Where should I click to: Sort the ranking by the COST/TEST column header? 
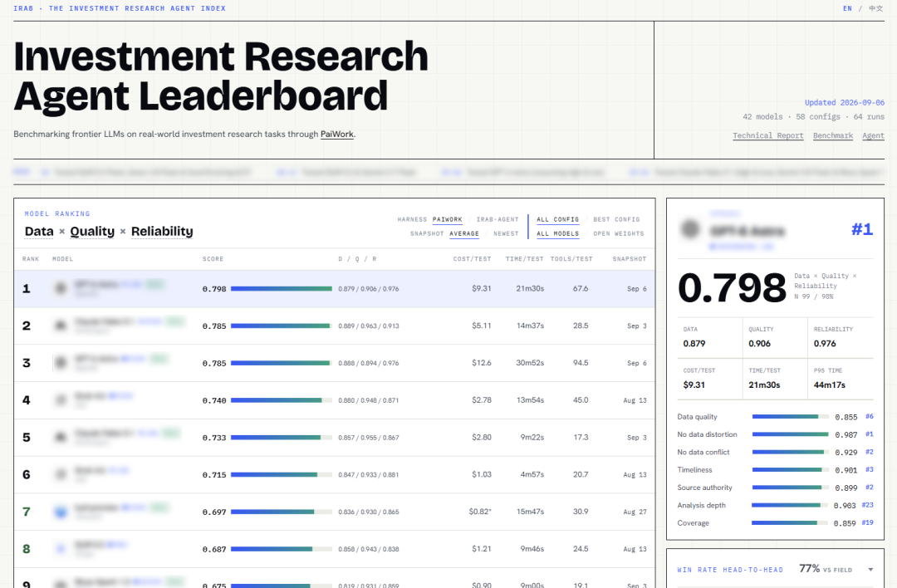(472, 259)
